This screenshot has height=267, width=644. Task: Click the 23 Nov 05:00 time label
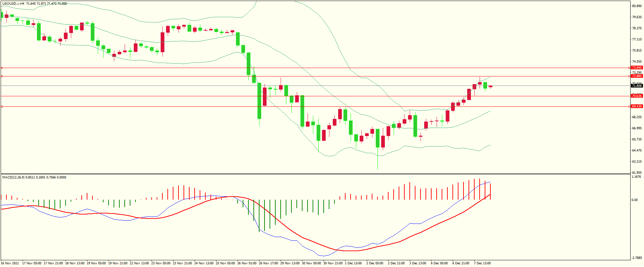pyautogui.click(x=161, y=263)
